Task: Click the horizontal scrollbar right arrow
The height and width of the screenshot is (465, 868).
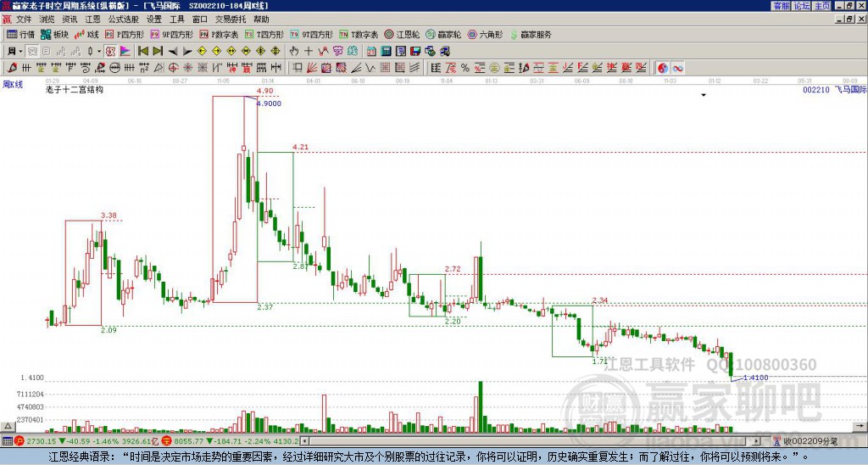Action: [757, 441]
